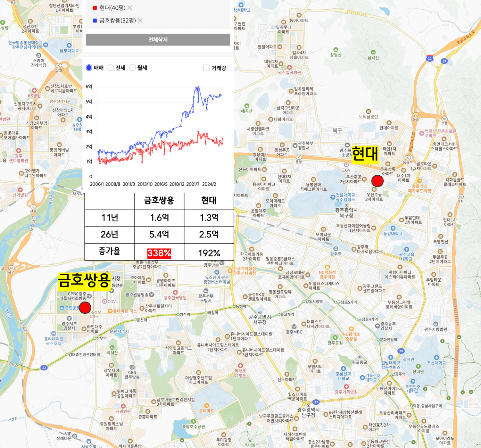Remove 현대(40평) using its X icon
This screenshot has width=481, height=448.
coord(129,8)
